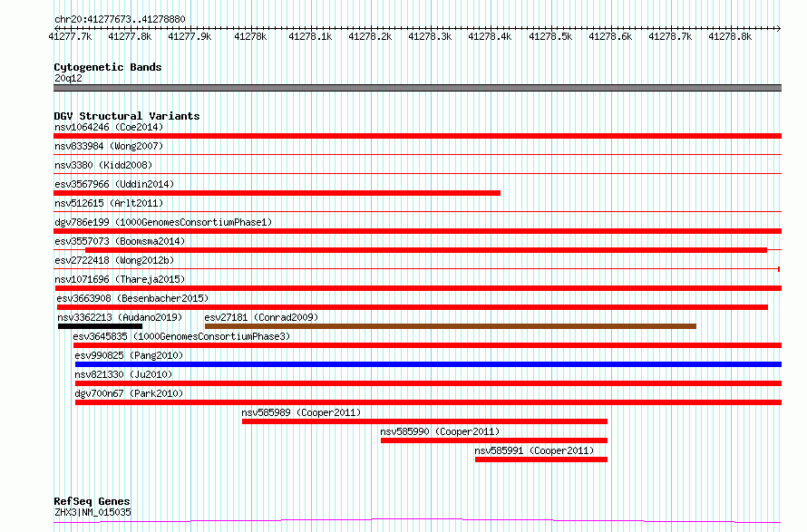Open esv2722418 (Wong2012b) variant label
The image size is (807, 532).
[x=114, y=260]
